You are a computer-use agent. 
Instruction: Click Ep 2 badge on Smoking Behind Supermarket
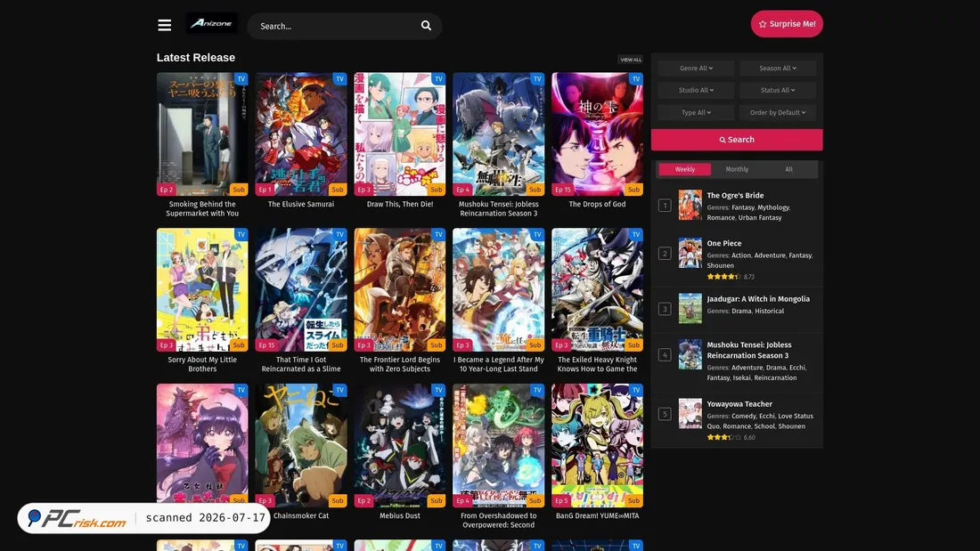167,190
